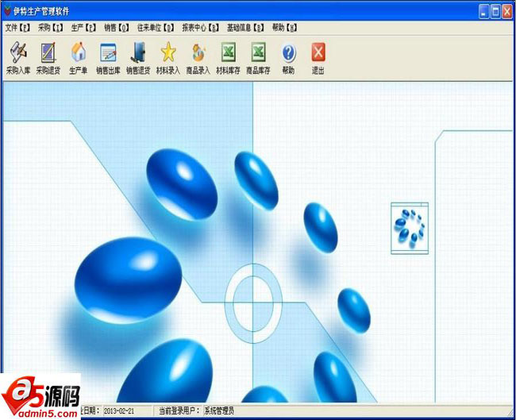Open the 往来单位 menu

156,28
